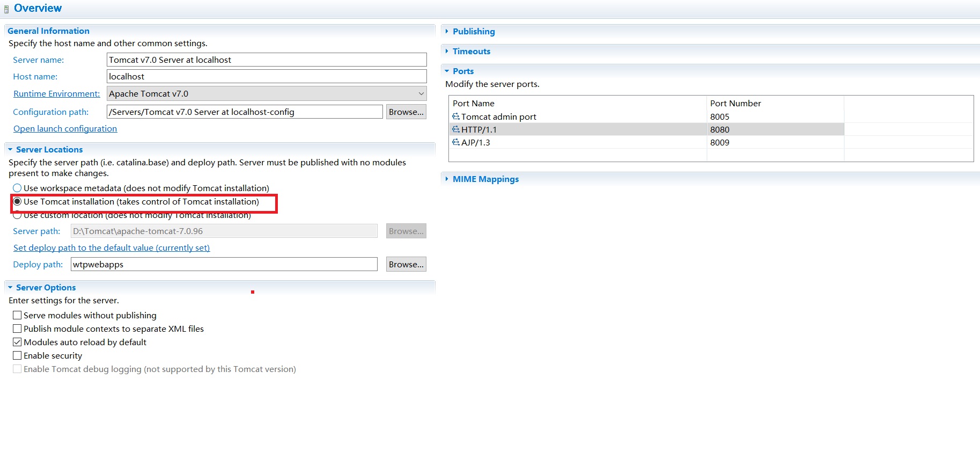Tick the Enable security checkbox

coord(17,355)
